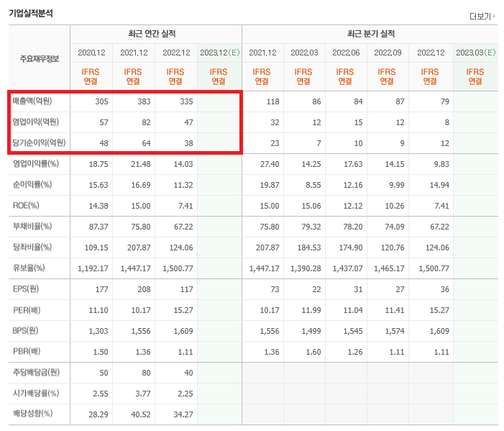The height and width of the screenshot is (431, 504).
Task: Click the sales value 335
Action: pos(186,101)
